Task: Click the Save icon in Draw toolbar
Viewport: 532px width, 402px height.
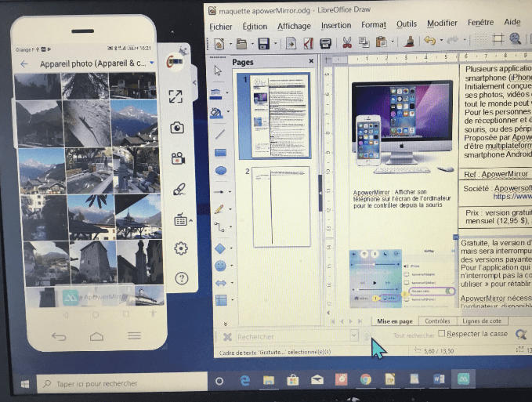Action: (264, 42)
